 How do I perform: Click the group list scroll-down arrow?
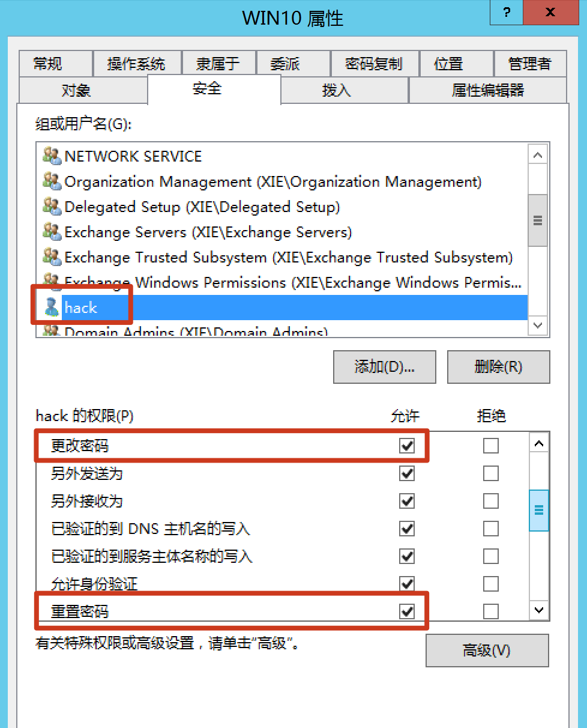(x=538, y=326)
